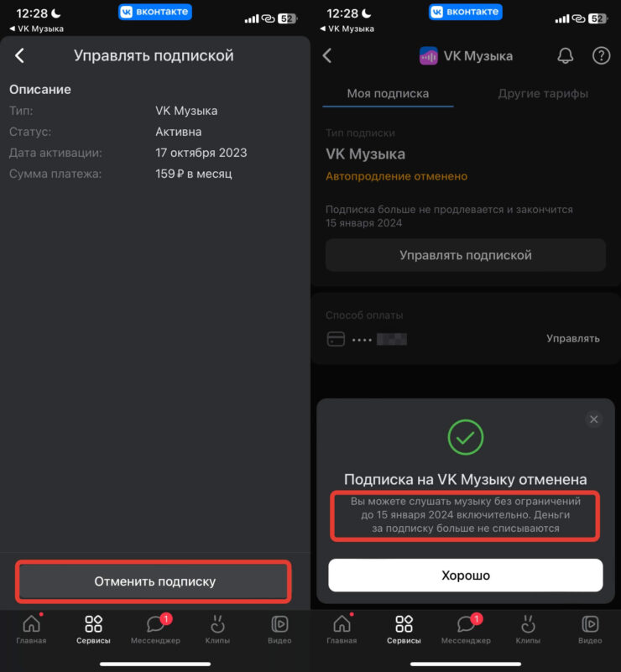621x672 pixels.
Task: Open Видео in the right screen's bottom bar
Action: tap(590, 628)
